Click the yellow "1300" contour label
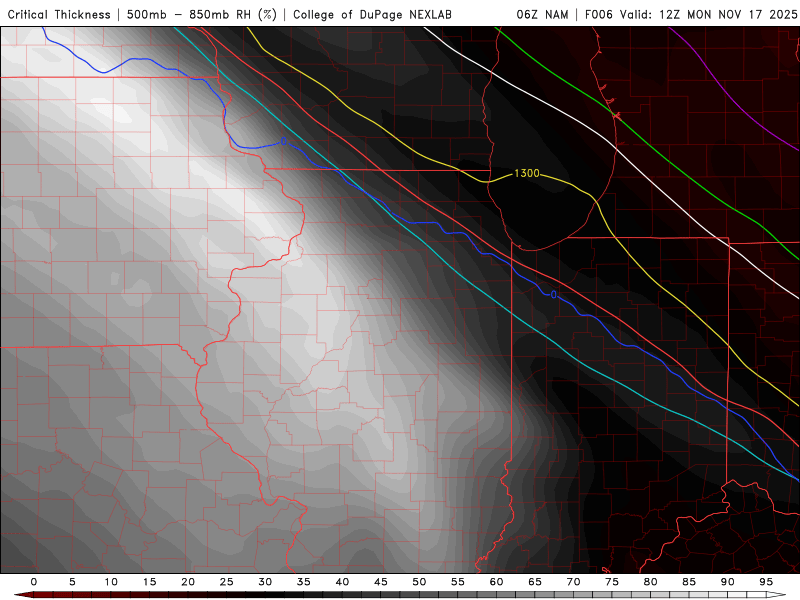The height and width of the screenshot is (600, 800). [527, 173]
